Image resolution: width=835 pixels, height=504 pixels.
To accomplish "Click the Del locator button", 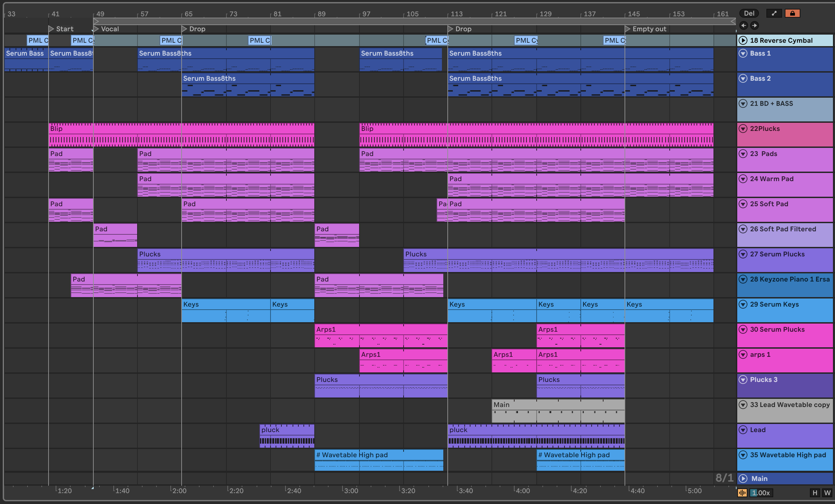I will coord(749,14).
